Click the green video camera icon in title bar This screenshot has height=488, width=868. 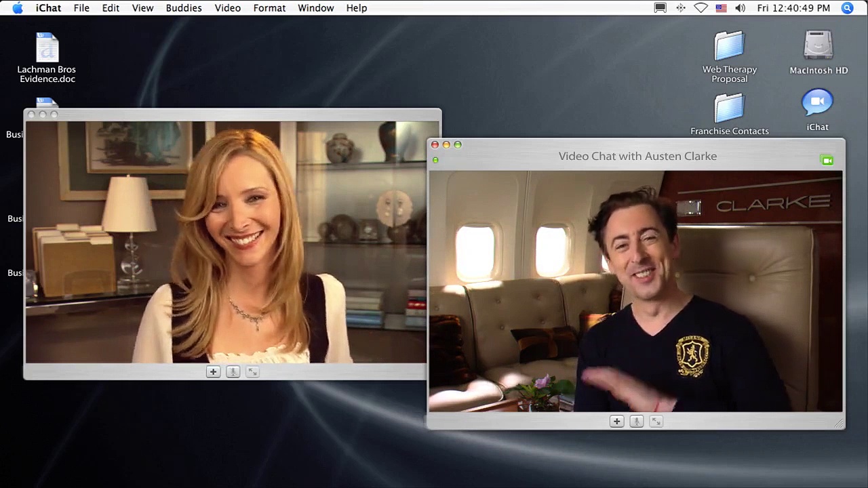point(827,161)
